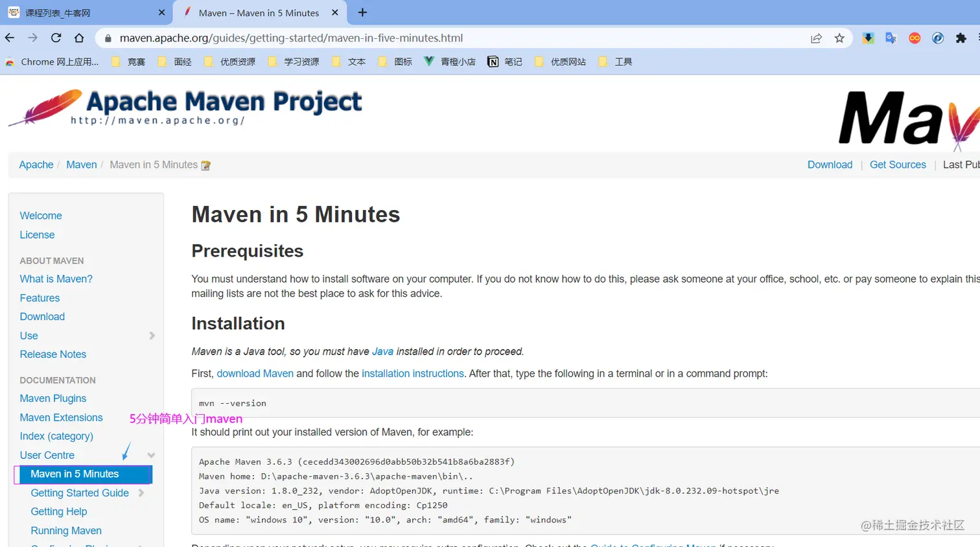Open the Index (category) link
The image size is (980, 547).
click(56, 436)
